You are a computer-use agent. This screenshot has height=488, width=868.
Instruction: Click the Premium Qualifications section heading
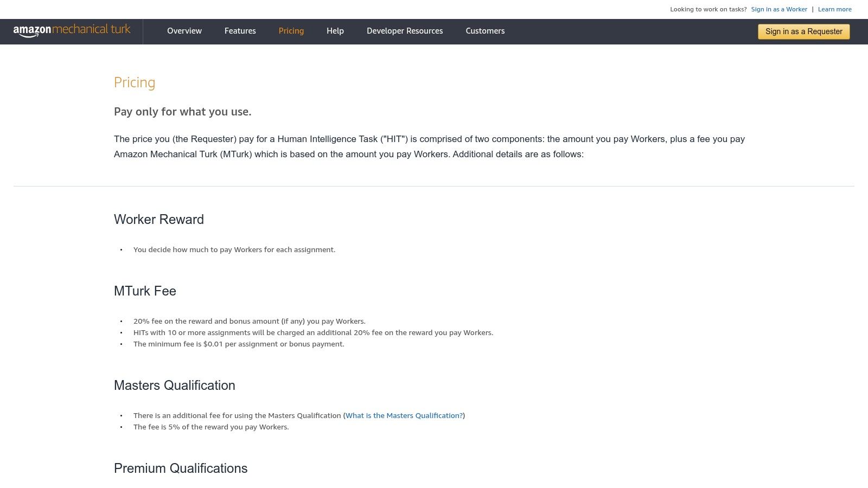181,468
